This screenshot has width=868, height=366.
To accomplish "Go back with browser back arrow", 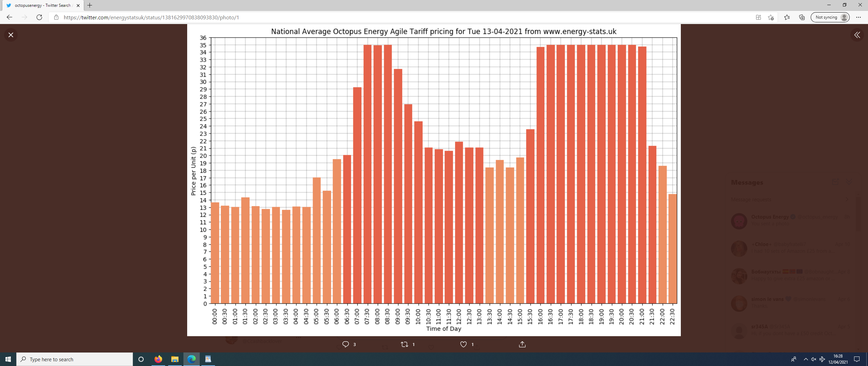I will [9, 17].
